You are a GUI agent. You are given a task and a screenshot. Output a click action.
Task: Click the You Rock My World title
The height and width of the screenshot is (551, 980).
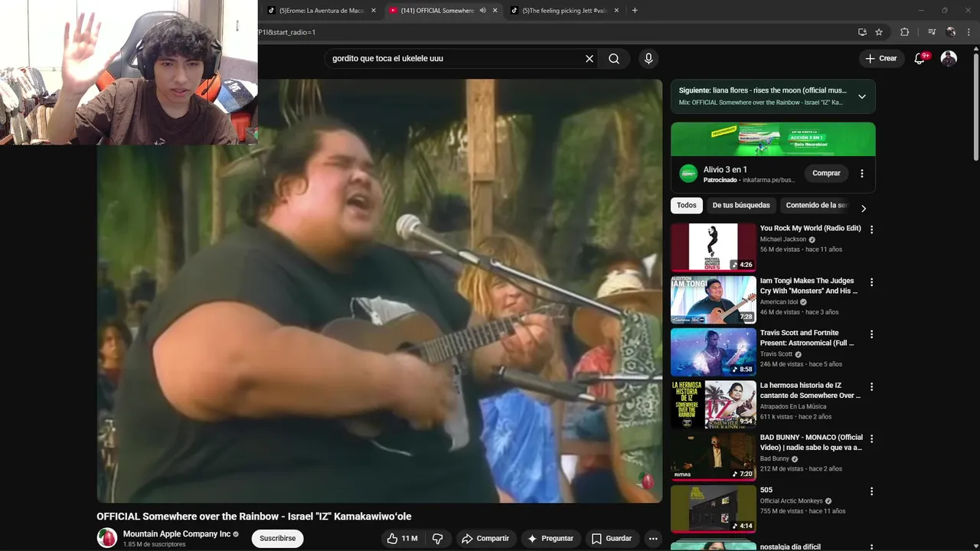pyautogui.click(x=810, y=228)
